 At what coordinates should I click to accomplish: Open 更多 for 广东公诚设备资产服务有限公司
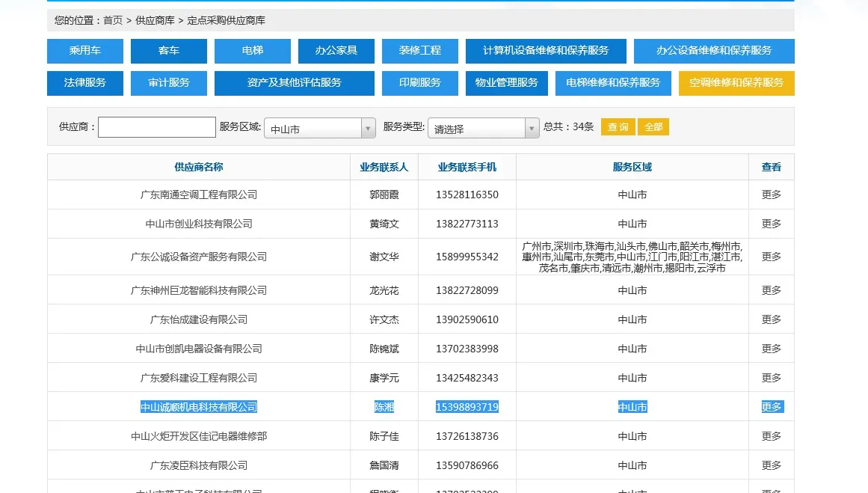(771, 257)
